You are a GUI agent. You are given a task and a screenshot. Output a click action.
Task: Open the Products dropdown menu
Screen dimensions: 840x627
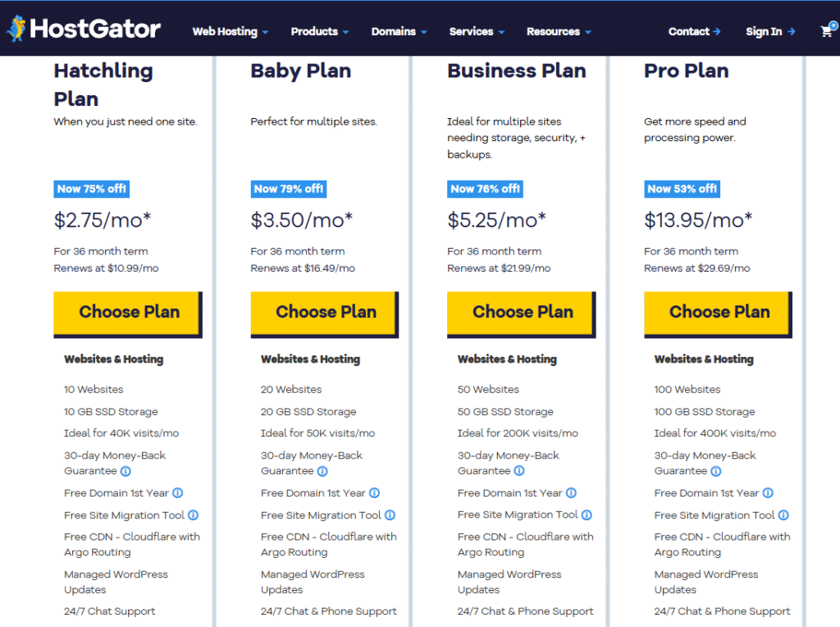[319, 32]
